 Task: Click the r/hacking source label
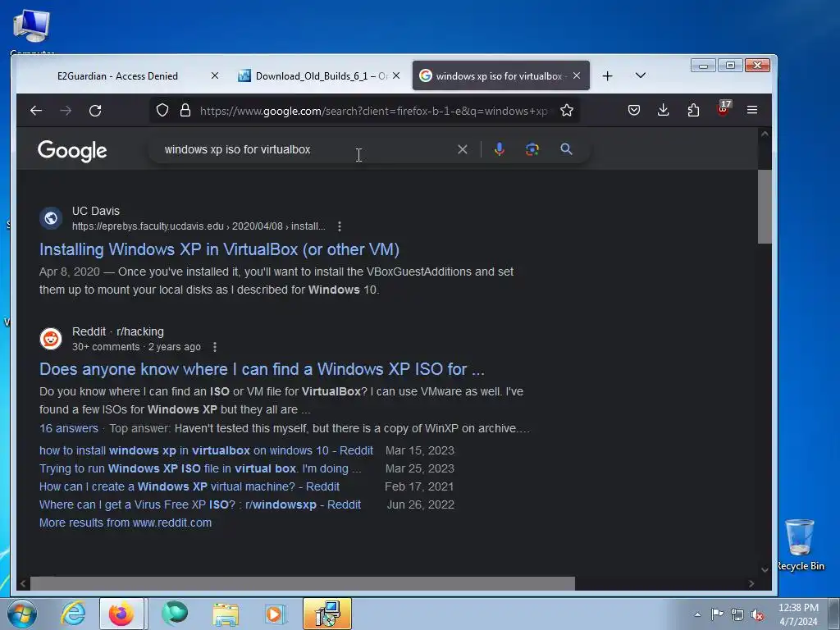[x=140, y=331]
